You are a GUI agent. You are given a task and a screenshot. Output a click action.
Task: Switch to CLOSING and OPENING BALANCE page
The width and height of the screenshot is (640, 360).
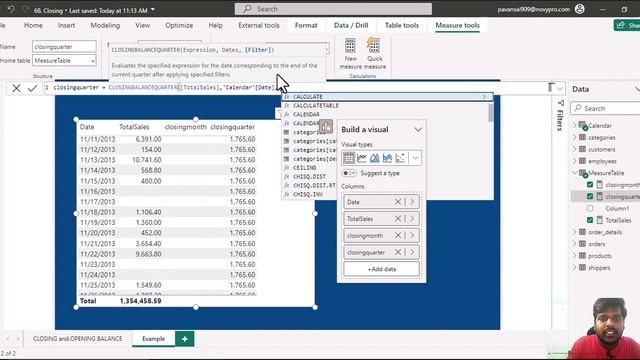(78, 339)
